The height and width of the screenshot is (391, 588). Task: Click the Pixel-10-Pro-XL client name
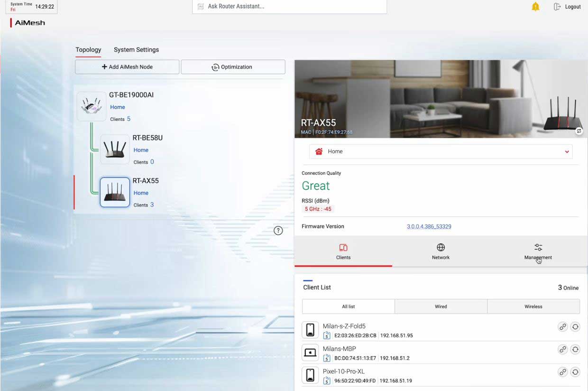[344, 372]
